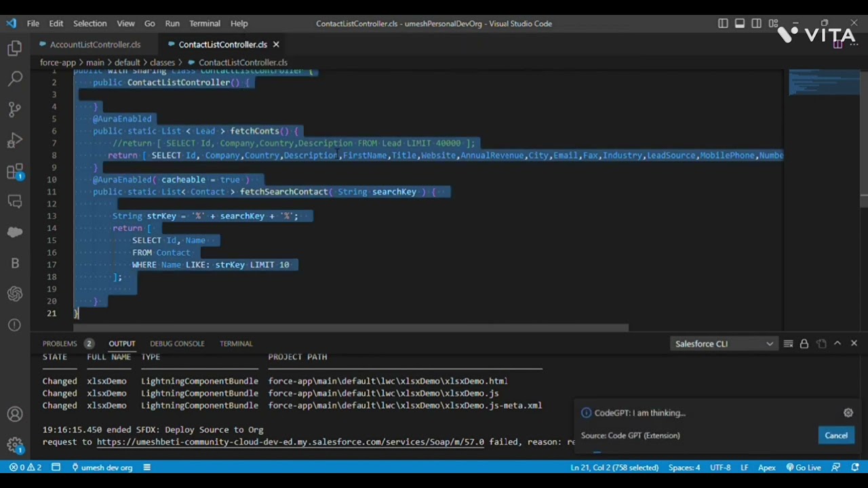Change indentation 'Spaces: 4'
The height and width of the screenshot is (488, 868).
[684, 468]
